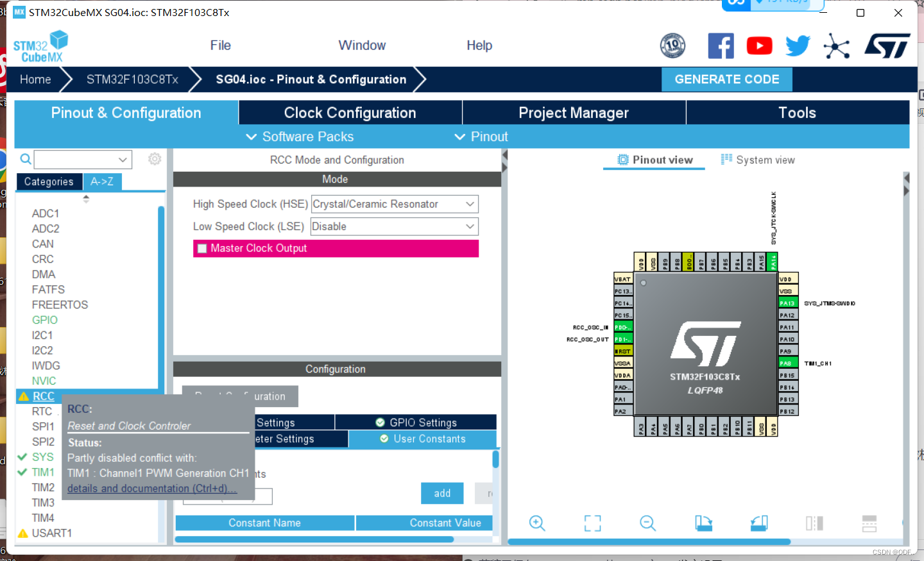Click the pinout view horizontal scrollbar

[x=649, y=542]
